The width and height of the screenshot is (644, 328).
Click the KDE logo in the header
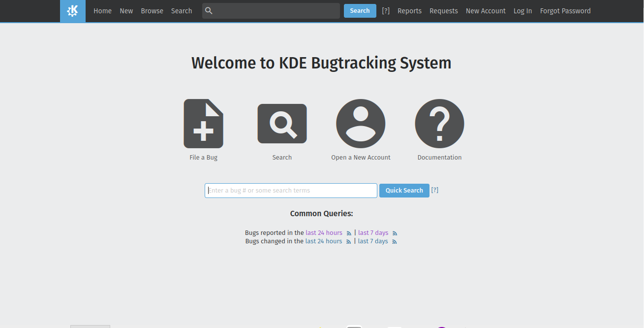coord(73,11)
